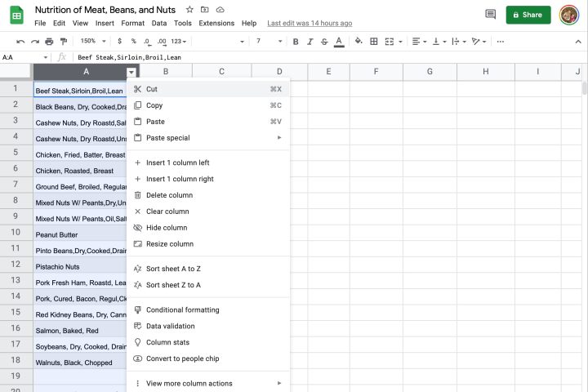Open the text color picker

[339, 42]
